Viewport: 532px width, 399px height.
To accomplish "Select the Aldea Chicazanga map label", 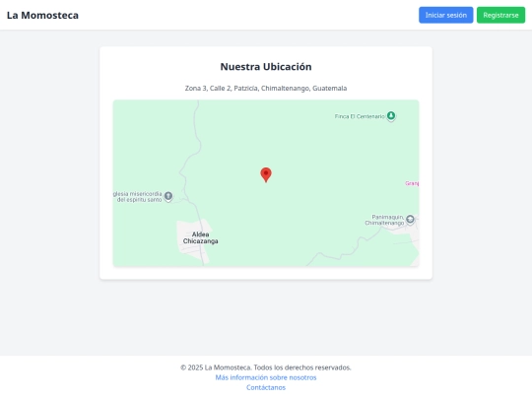I will [x=201, y=237].
